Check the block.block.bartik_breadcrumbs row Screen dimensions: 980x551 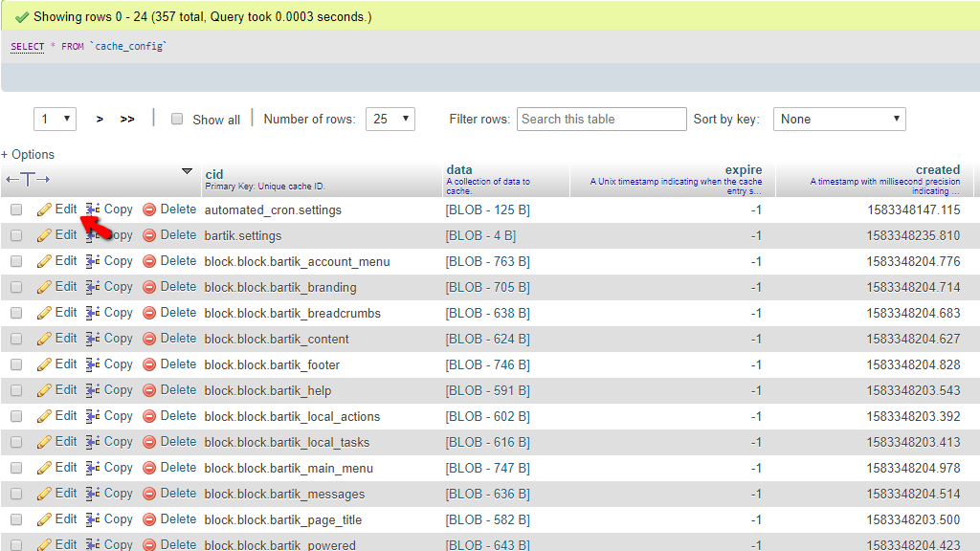(16, 313)
